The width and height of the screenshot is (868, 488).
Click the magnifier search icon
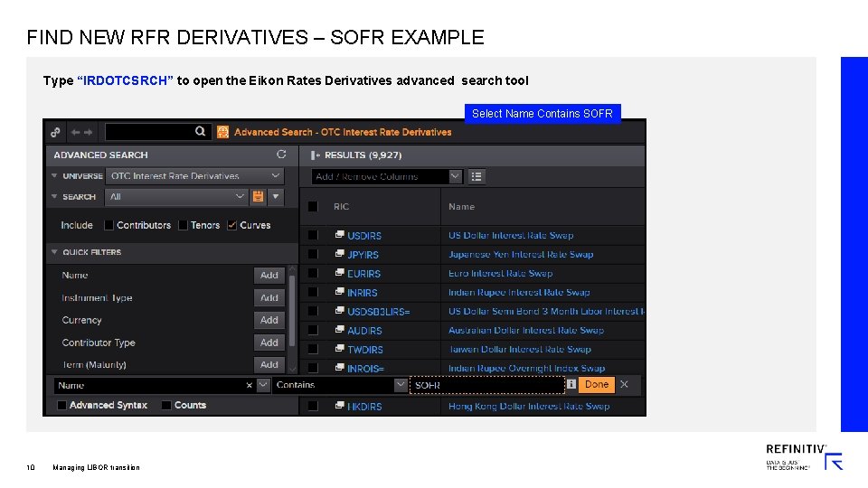tap(201, 131)
